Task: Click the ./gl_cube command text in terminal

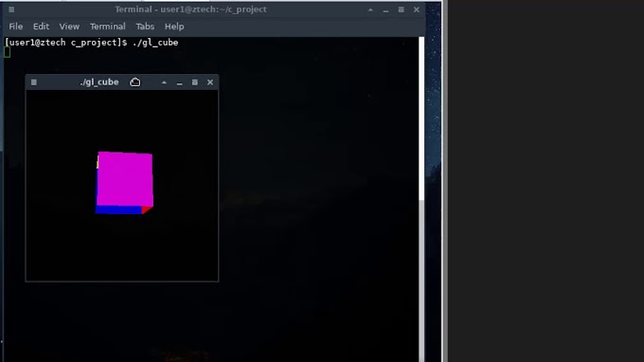Action: (x=155, y=43)
